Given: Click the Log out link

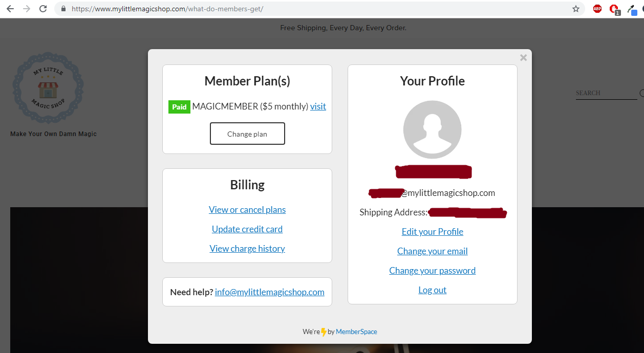Looking at the screenshot, I should point(433,290).
